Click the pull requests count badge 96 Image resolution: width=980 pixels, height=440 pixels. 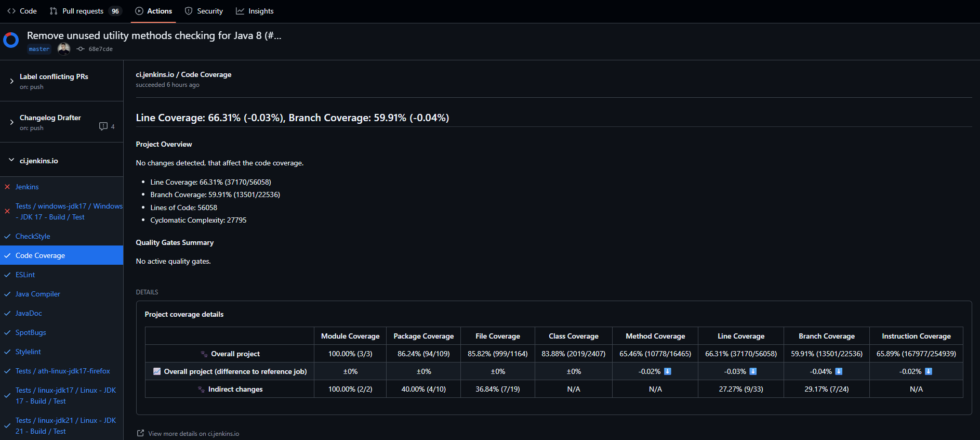pos(115,11)
